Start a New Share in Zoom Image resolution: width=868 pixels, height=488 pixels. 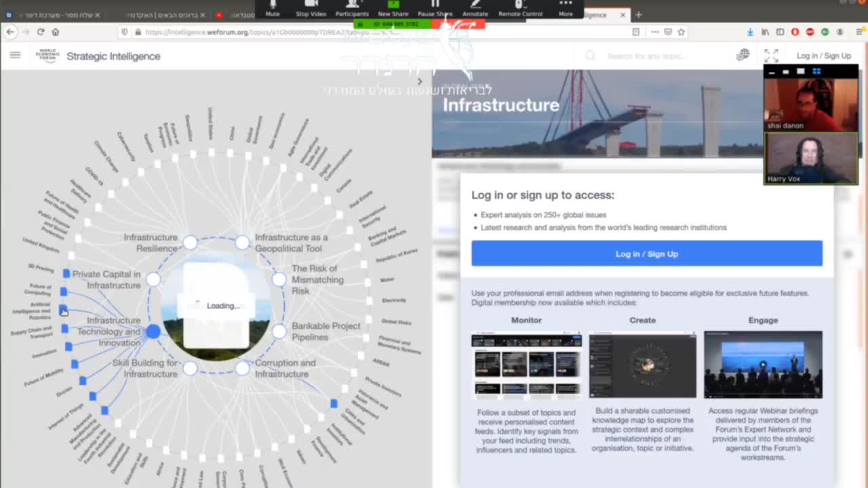point(393,8)
